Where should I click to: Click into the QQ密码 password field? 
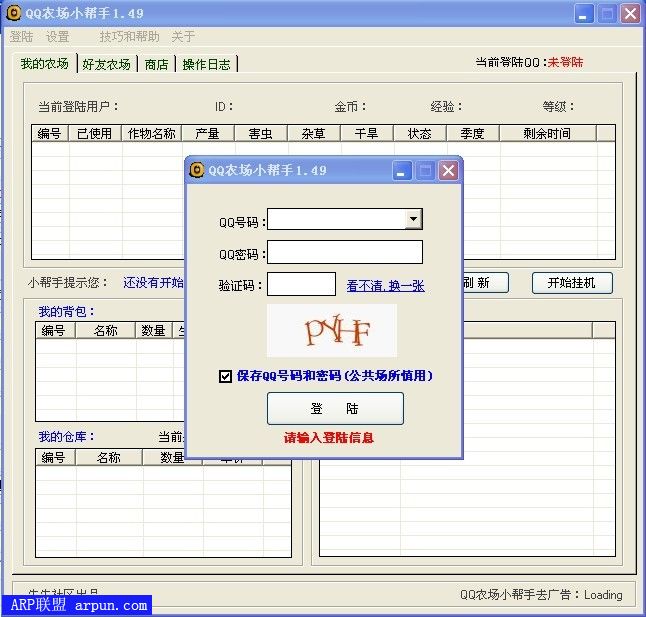344,252
